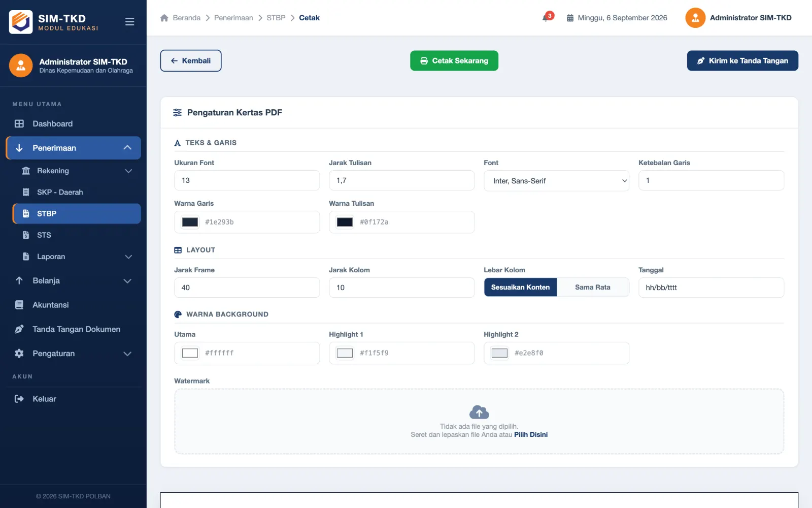
Task: Open the notification bell with 3 badge
Action: pos(547,17)
